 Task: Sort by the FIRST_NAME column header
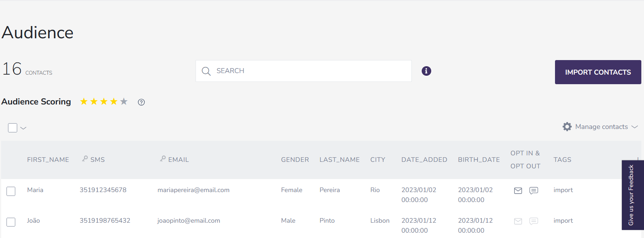tap(48, 160)
